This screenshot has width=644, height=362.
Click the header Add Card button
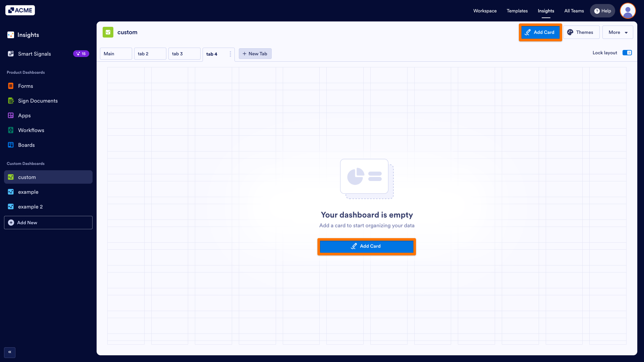click(540, 32)
